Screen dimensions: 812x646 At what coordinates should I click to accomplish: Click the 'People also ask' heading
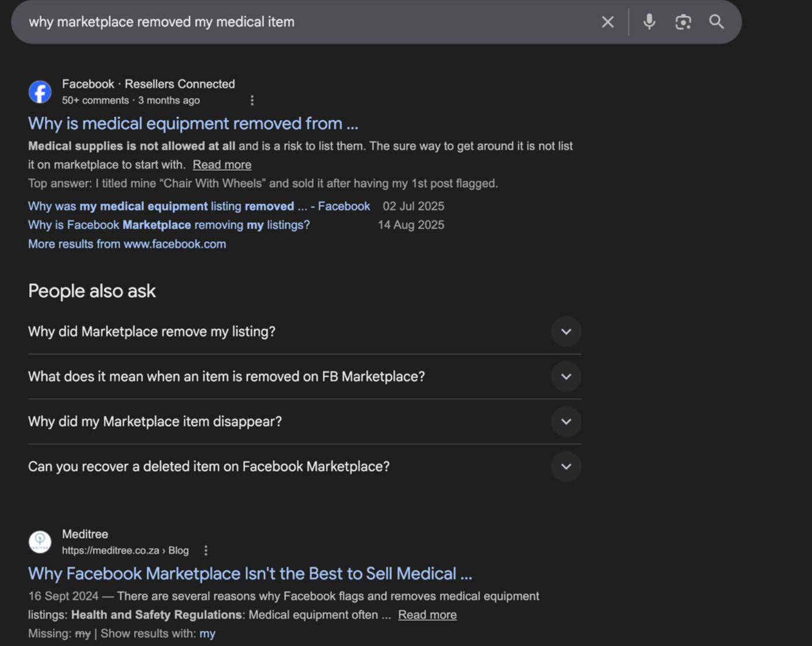92,291
